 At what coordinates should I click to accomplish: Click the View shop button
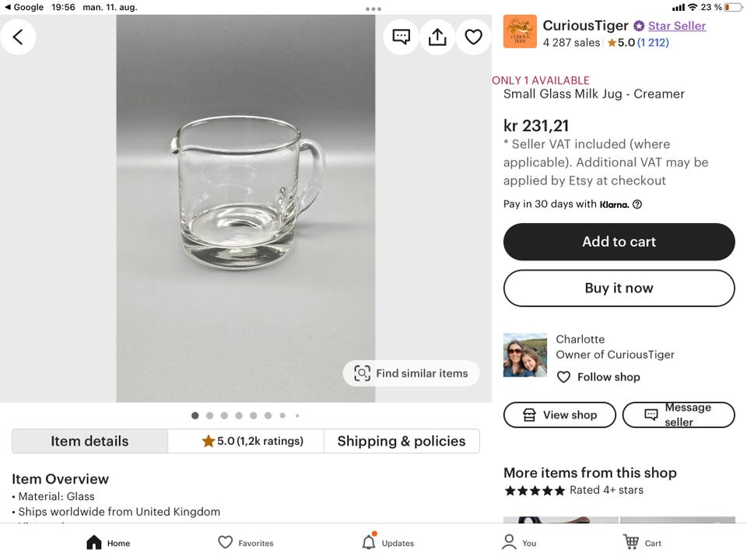tap(559, 415)
